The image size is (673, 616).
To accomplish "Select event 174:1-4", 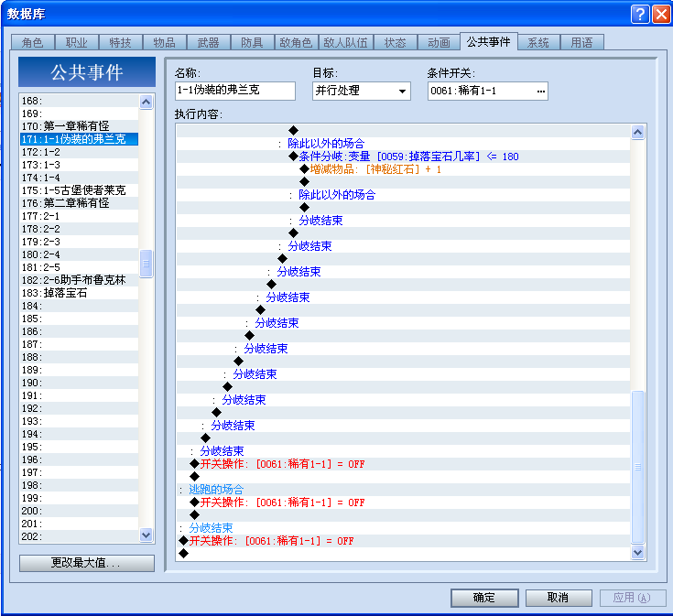I will (79, 178).
